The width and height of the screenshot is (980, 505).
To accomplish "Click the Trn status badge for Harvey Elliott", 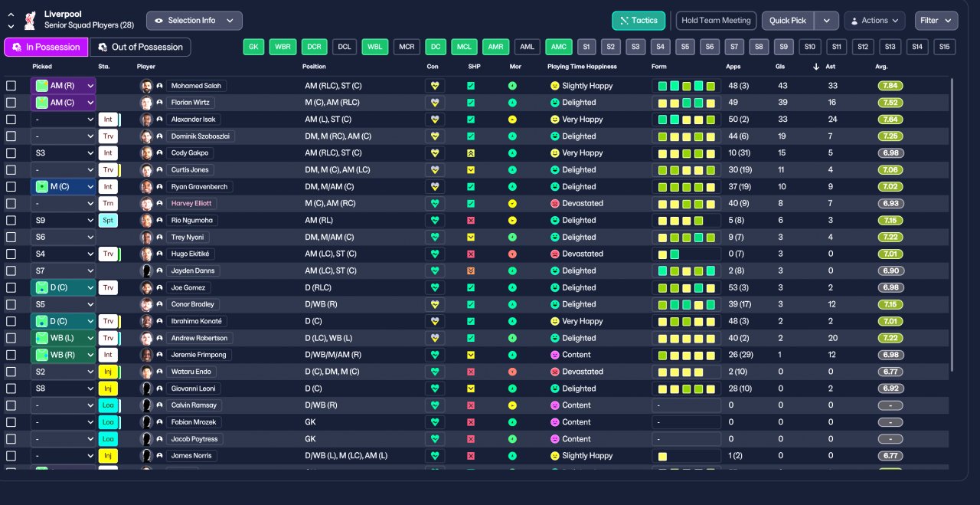I will coord(108,204).
